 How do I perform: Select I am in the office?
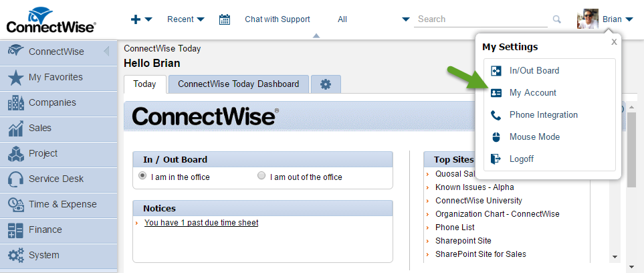click(175, 177)
